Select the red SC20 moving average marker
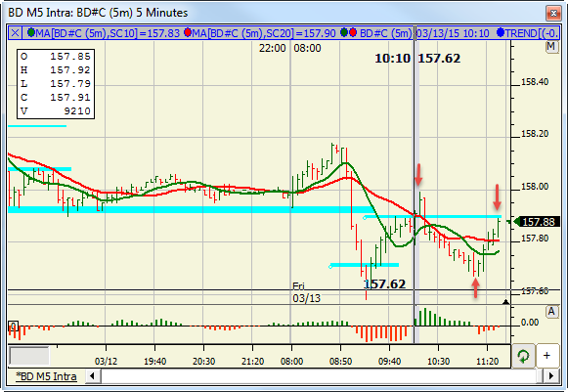 coord(188,33)
